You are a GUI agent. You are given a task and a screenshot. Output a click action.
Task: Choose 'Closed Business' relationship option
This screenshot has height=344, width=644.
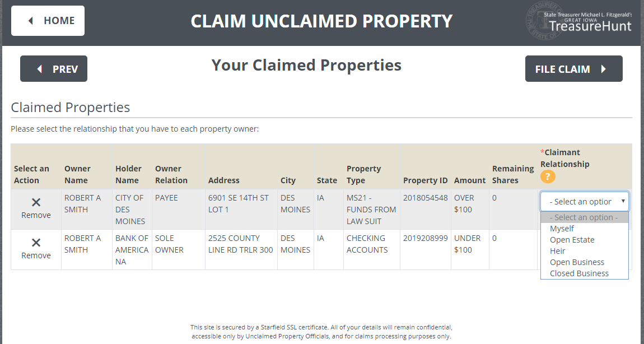(x=578, y=273)
